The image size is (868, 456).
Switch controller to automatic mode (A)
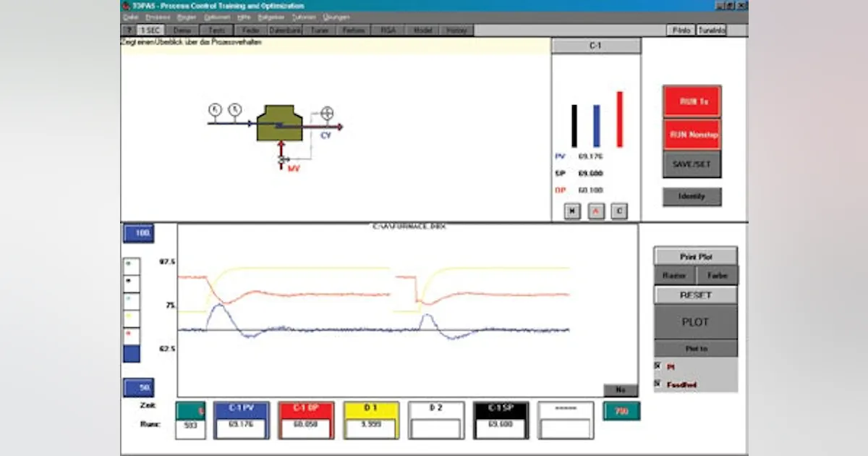pyautogui.click(x=596, y=211)
